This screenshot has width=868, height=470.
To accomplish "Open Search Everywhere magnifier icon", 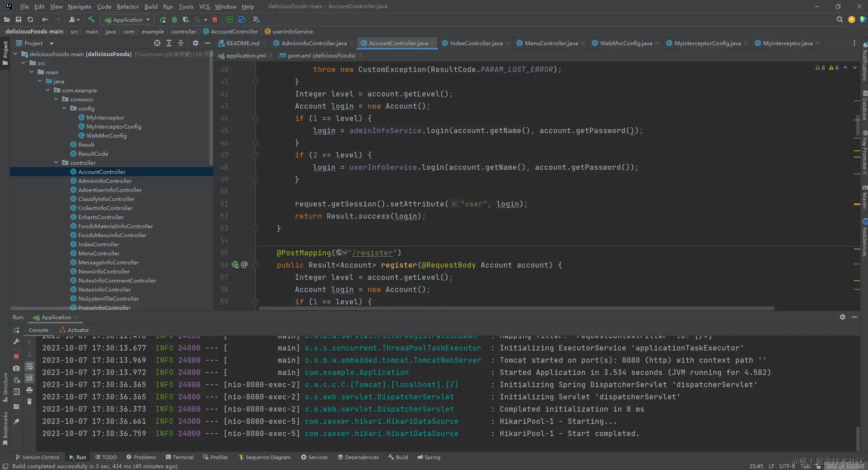I will click(x=839, y=19).
